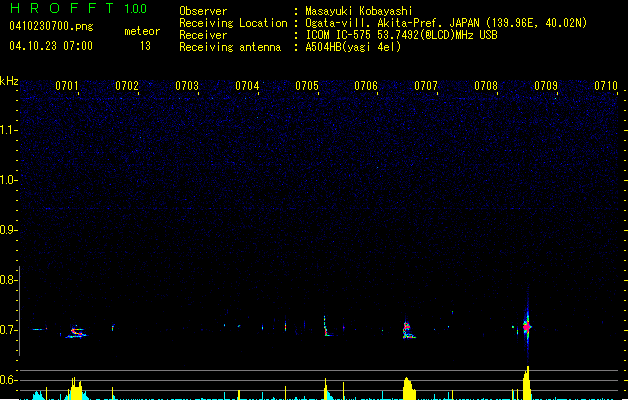Click the time marker 0704
629x400 pixels.
coord(247,86)
